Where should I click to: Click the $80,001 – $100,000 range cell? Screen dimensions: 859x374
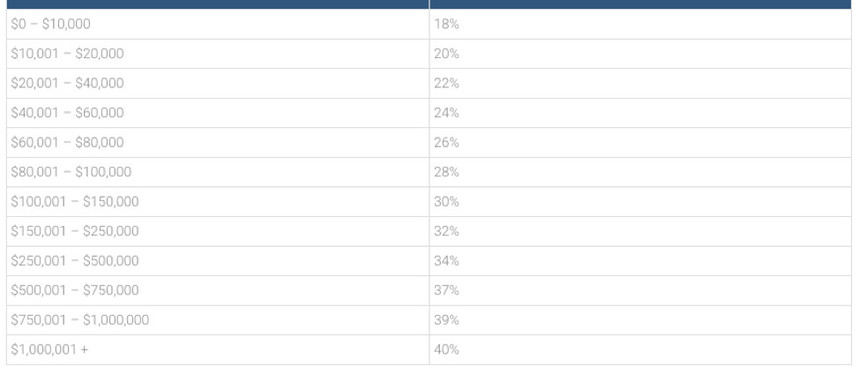(x=217, y=172)
